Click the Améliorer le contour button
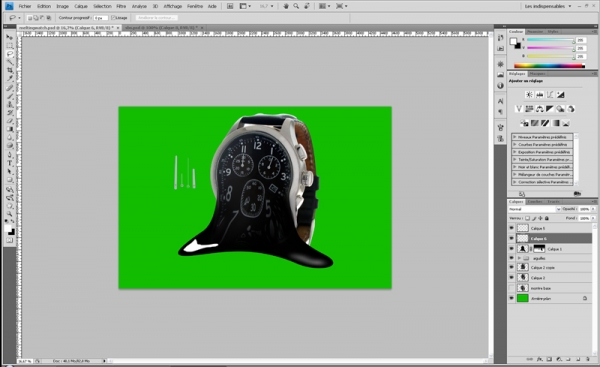This screenshot has width=600, height=367. point(156,18)
